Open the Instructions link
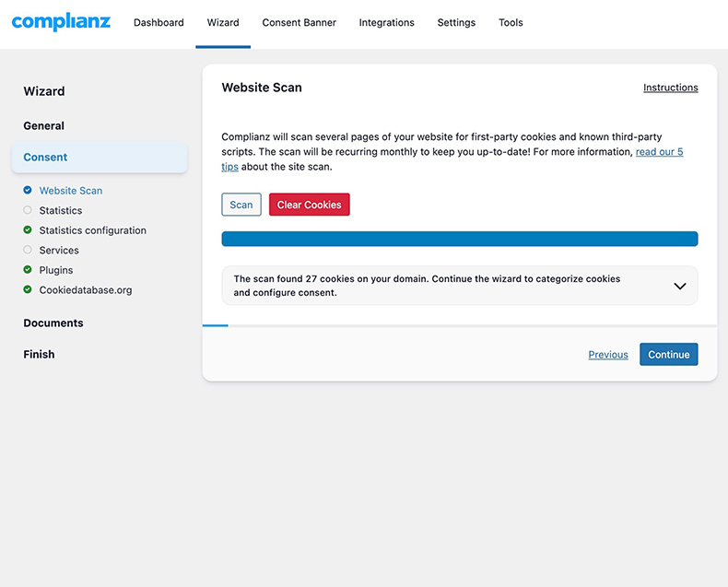This screenshot has width=728, height=587. coord(671,88)
